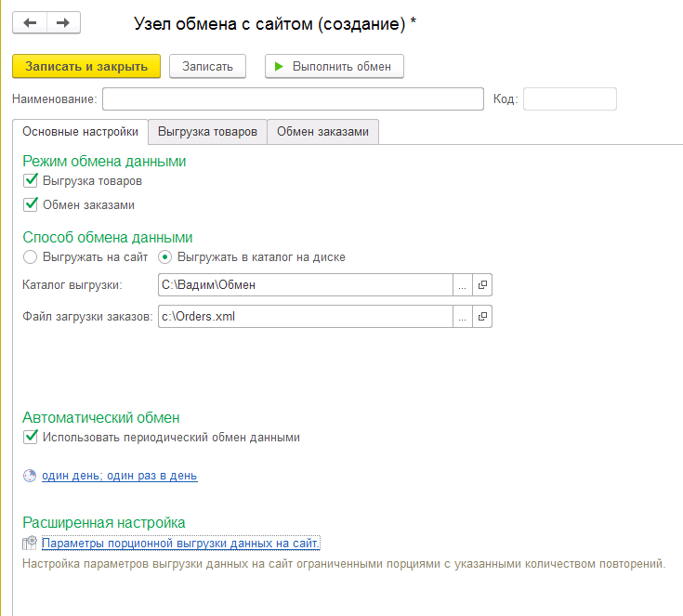Disable Использовать периодический обмен данными
The image size is (683, 616).
click(31, 437)
